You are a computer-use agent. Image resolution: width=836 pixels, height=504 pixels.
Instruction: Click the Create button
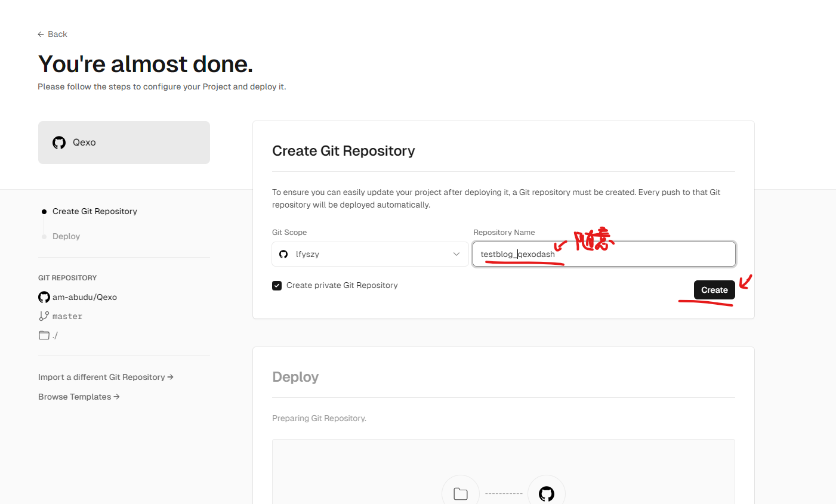pos(714,290)
